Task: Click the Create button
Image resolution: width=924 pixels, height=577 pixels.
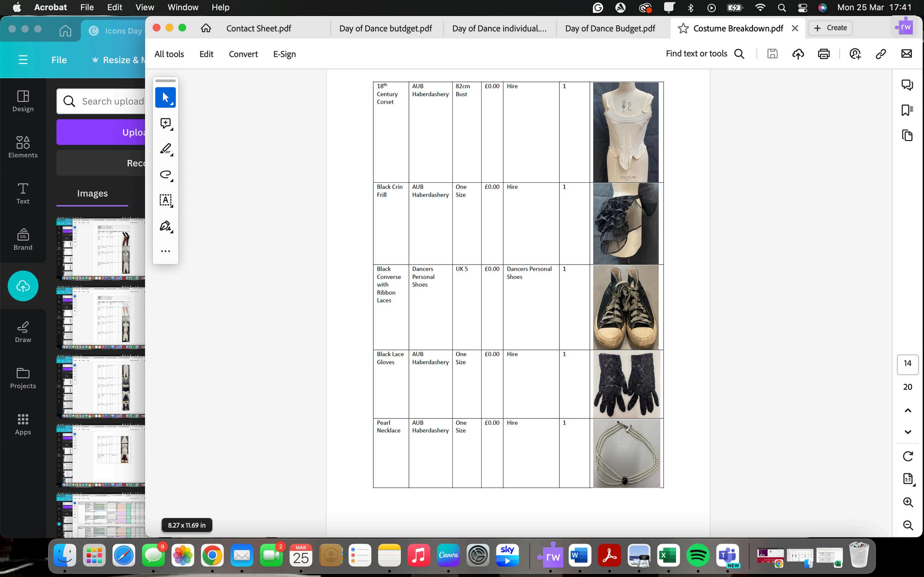Action: (x=830, y=28)
